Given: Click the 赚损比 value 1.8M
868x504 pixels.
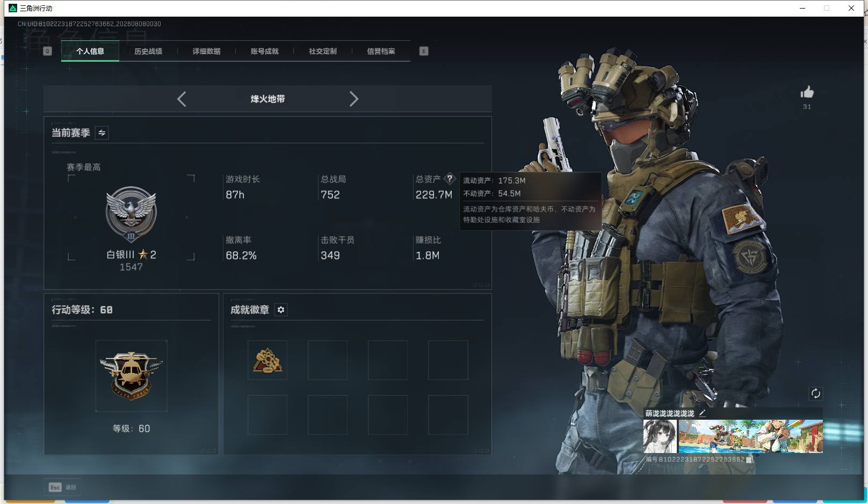Looking at the screenshot, I should pyautogui.click(x=428, y=255).
